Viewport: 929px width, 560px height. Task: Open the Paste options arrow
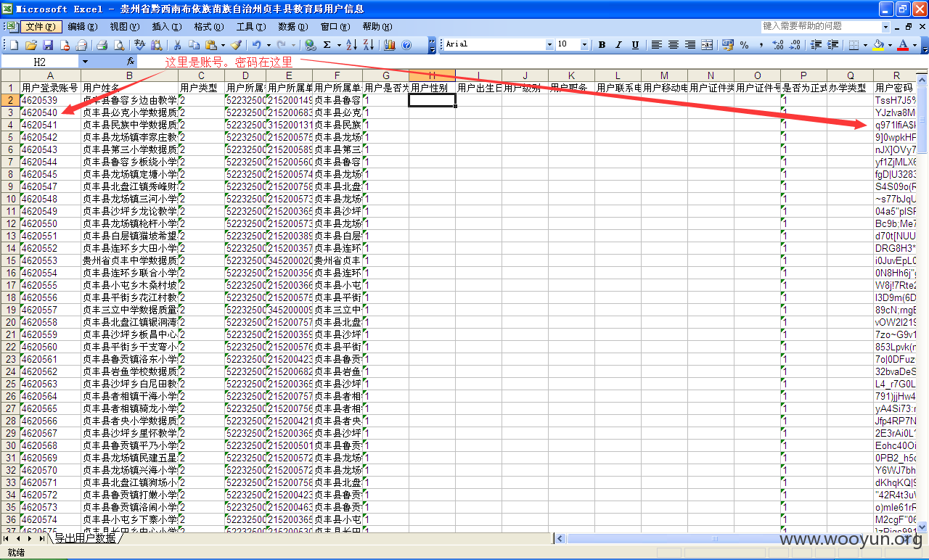click(222, 45)
